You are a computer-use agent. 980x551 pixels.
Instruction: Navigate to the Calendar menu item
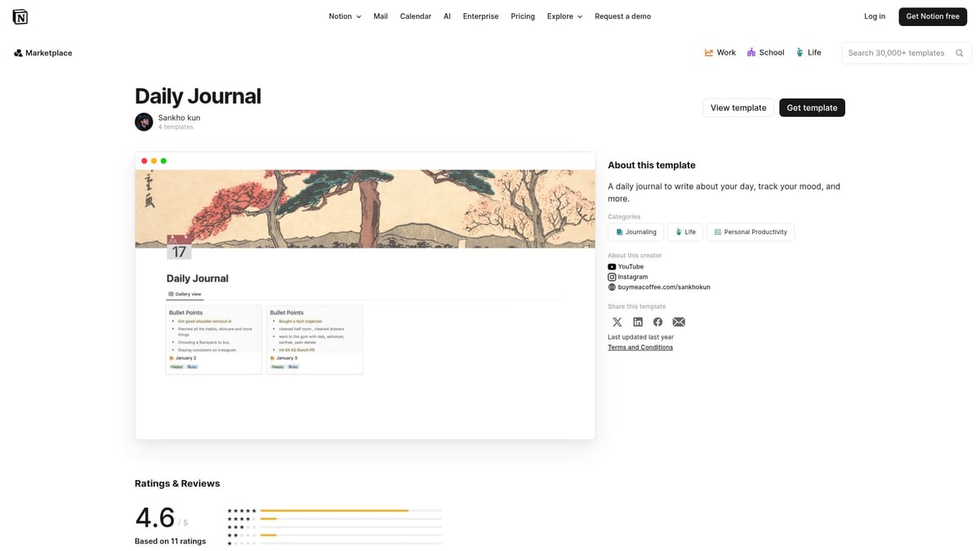[x=415, y=16]
